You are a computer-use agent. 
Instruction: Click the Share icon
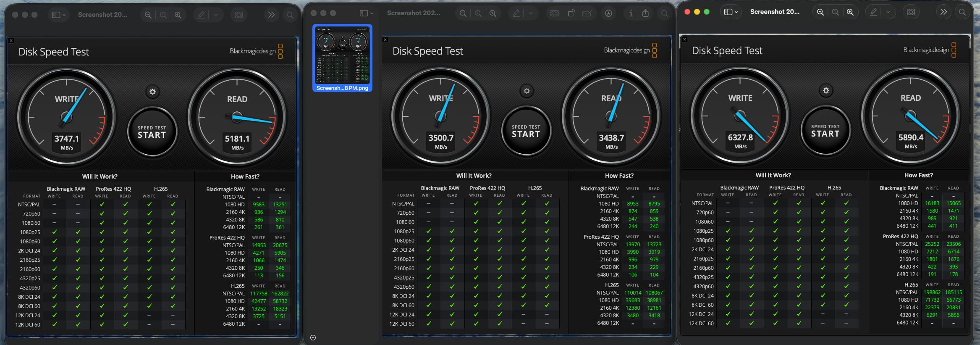tap(645, 13)
